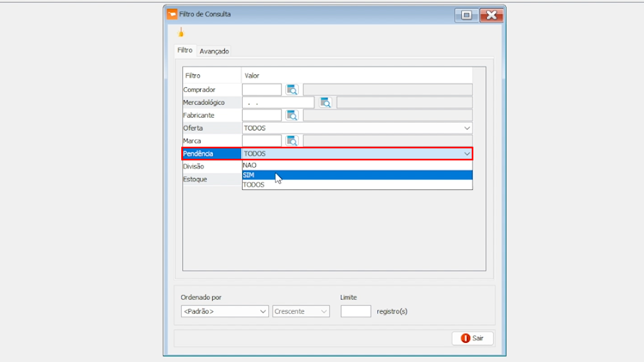Click the Comprador search lookup icon

click(292, 90)
